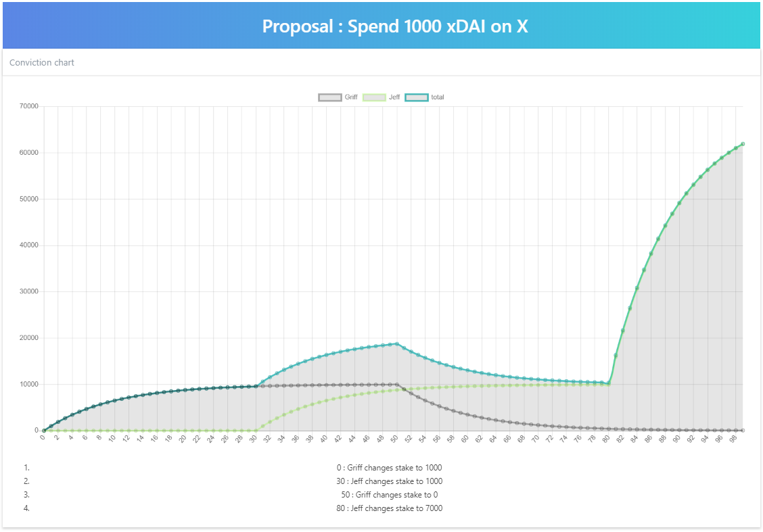763x532 pixels.
Task: Click the x-axis tick label 40
Action: point(323,439)
